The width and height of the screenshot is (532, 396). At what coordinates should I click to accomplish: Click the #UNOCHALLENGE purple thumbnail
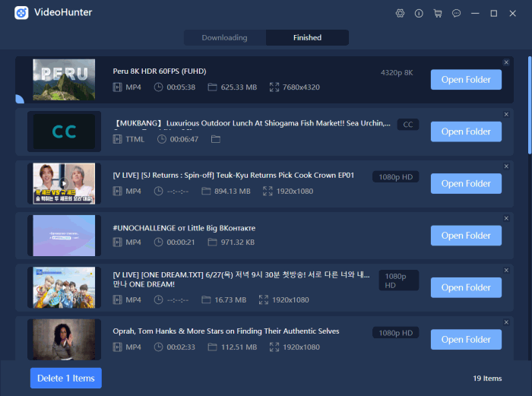pos(64,236)
